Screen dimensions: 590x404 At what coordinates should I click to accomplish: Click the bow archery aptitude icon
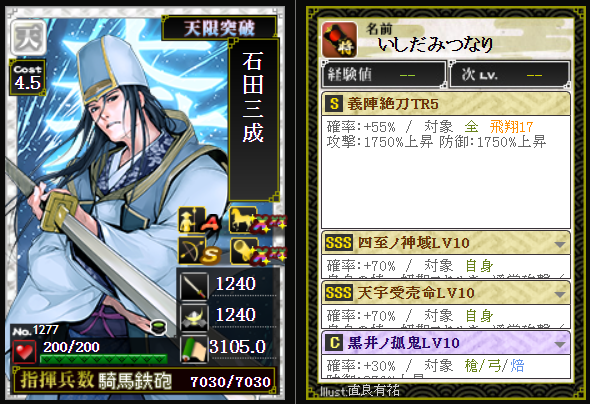pyautogui.click(x=192, y=251)
